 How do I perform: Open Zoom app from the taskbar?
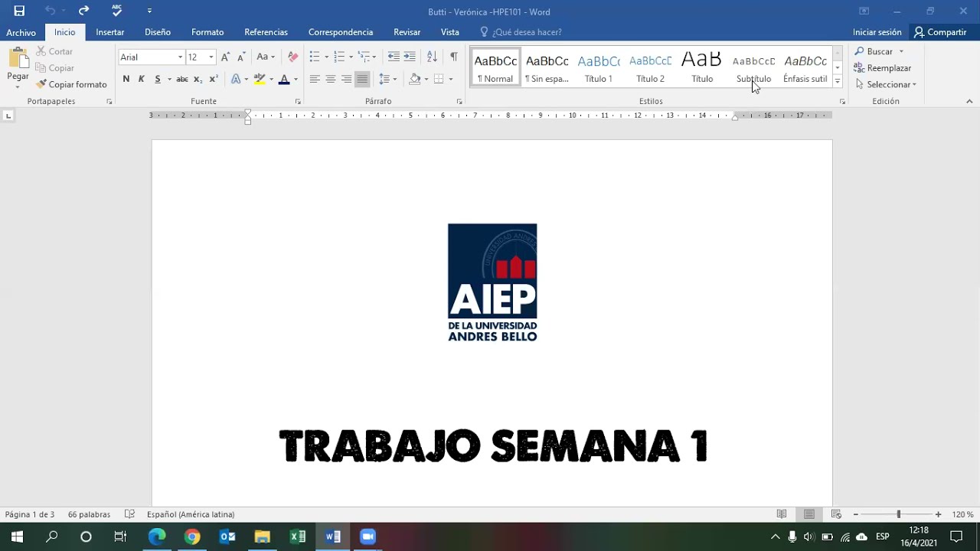[367, 536]
